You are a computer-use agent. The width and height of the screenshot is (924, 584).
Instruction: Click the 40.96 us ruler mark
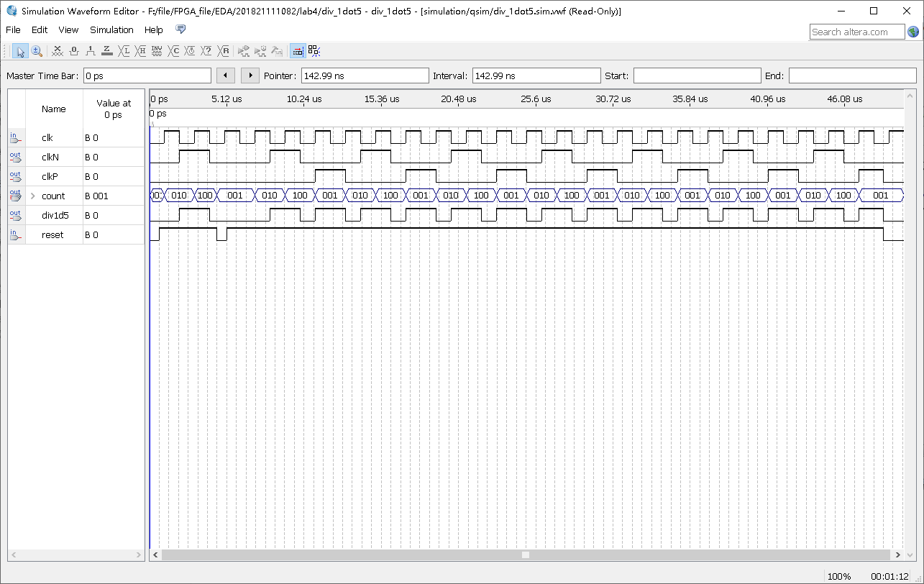click(767, 99)
